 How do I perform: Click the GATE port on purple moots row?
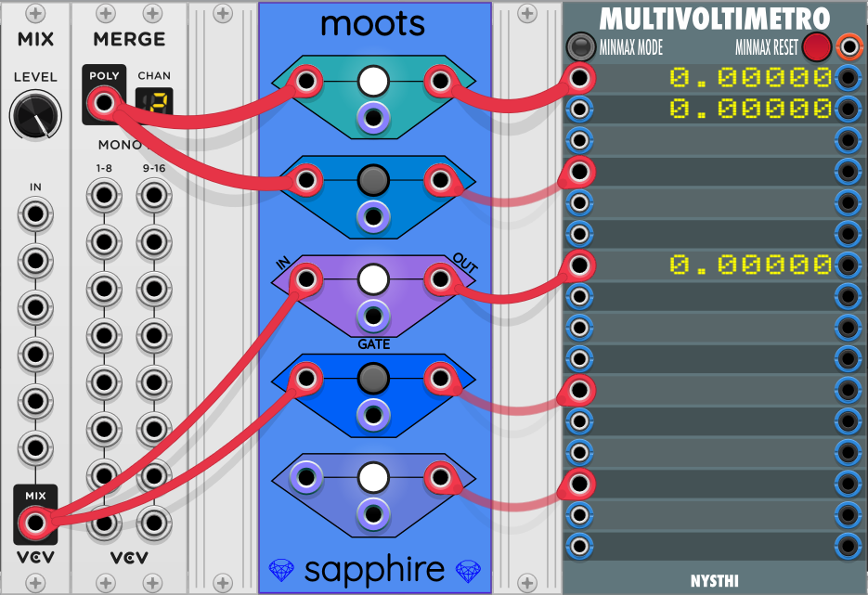373,317
